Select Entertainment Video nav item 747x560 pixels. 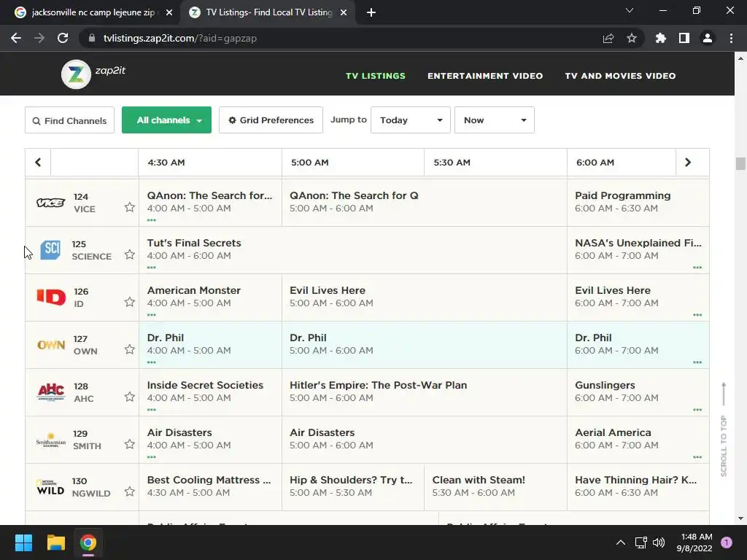tap(485, 76)
